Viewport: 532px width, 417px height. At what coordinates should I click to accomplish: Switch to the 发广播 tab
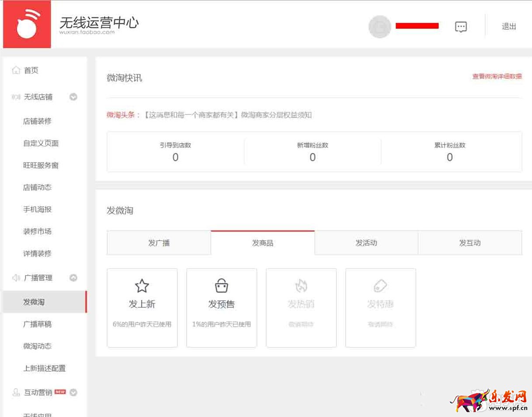(x=159, y=243)
